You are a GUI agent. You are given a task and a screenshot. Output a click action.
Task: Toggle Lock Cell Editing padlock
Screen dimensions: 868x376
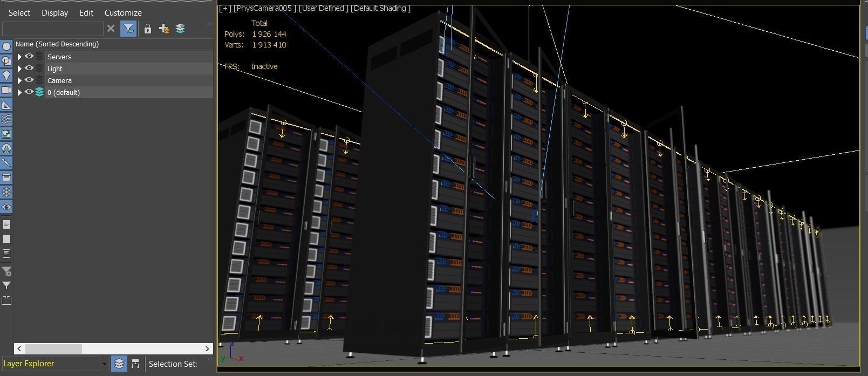[147, 29]
